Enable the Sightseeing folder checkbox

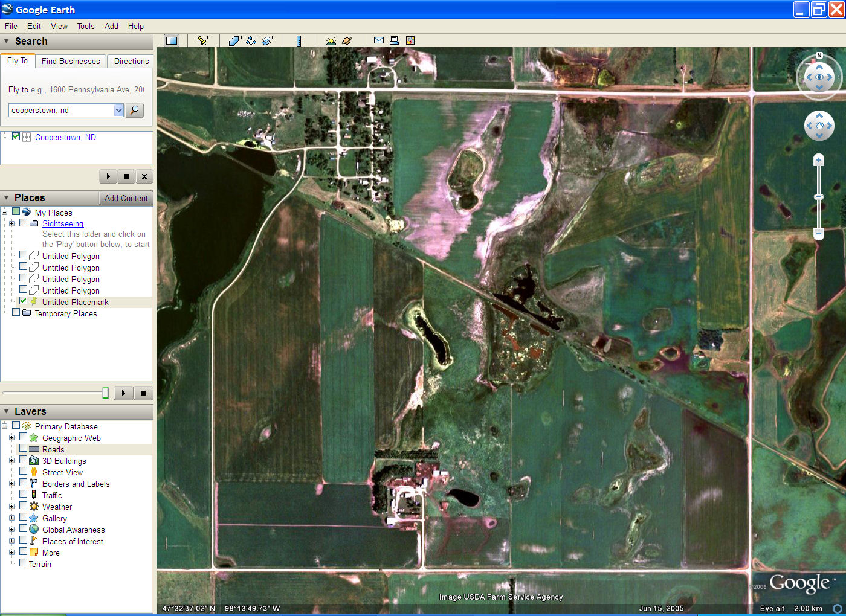(23, 223)
